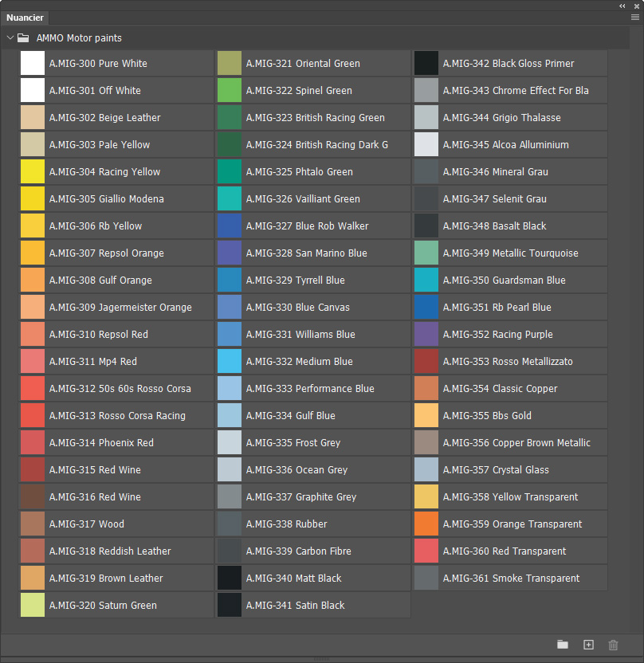Pick the A.MIG-304 Racing Yellow swatch

pos(33,171)
